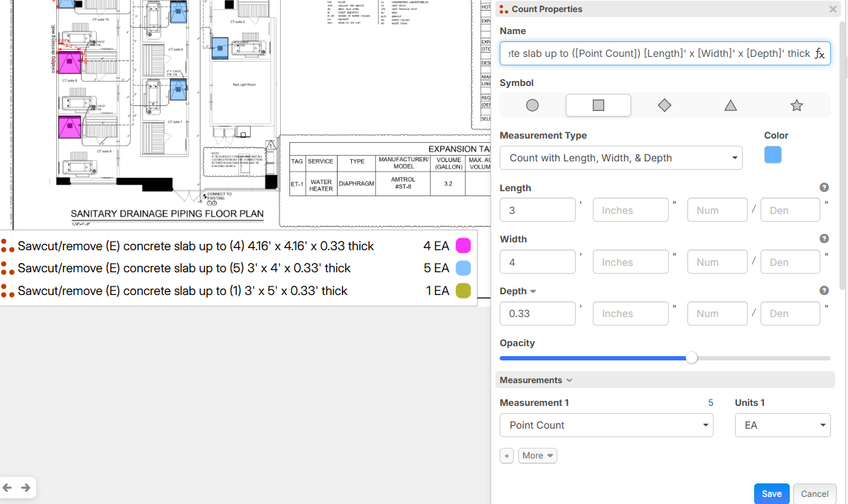Click the help icon beside Length

click(x=824, y=188)
